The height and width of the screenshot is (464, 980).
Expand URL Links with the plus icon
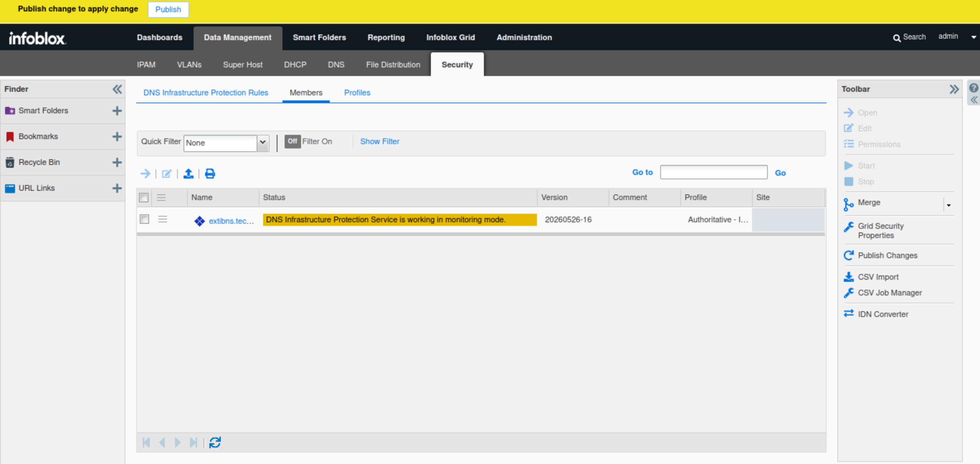(117, 188)
